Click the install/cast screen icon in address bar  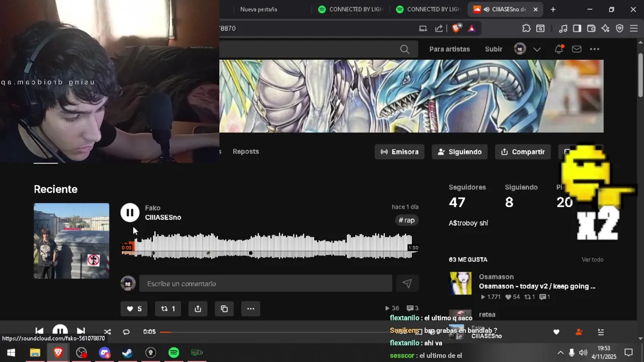pyautogui.click(x=423, y=28)
